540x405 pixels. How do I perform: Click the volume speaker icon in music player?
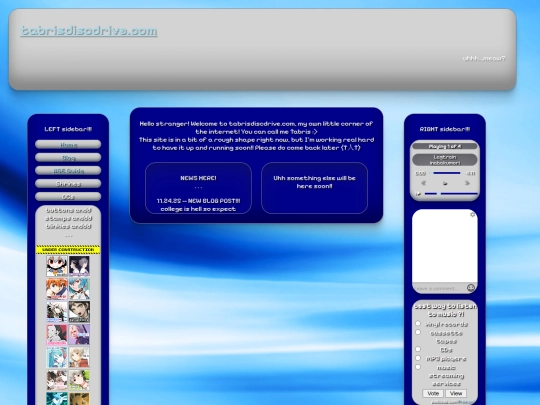[x=418, y=194]
